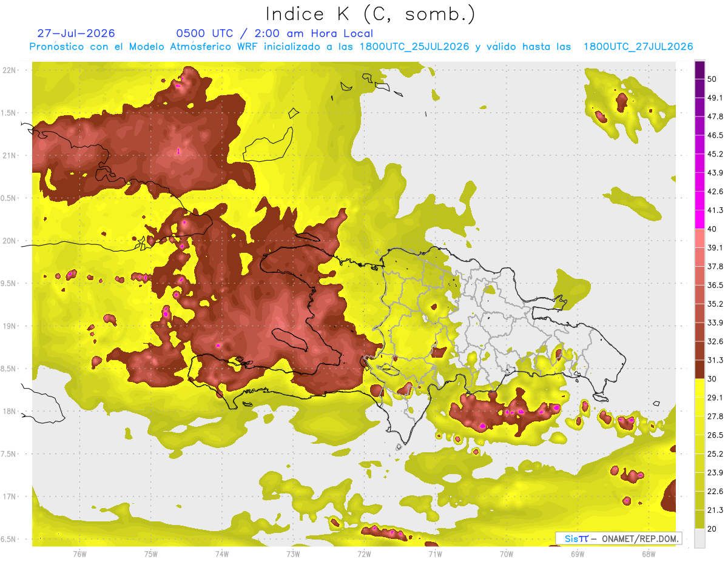Pick the dark brown colorbar segment above 30
This screenshot has height=562, width=728.
tap(699, 369)
